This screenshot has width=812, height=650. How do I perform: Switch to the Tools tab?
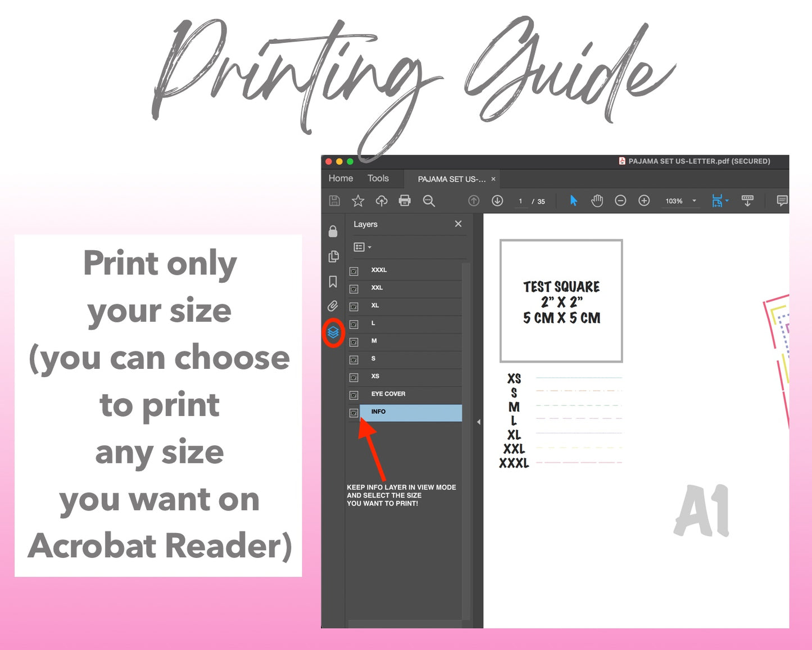(378, 178)
